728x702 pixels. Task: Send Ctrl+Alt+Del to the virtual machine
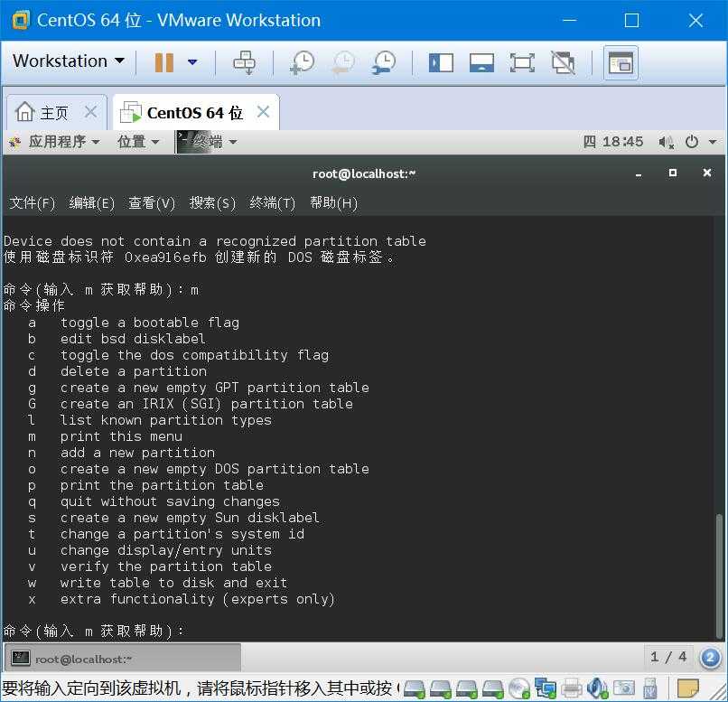pos(244,62)
